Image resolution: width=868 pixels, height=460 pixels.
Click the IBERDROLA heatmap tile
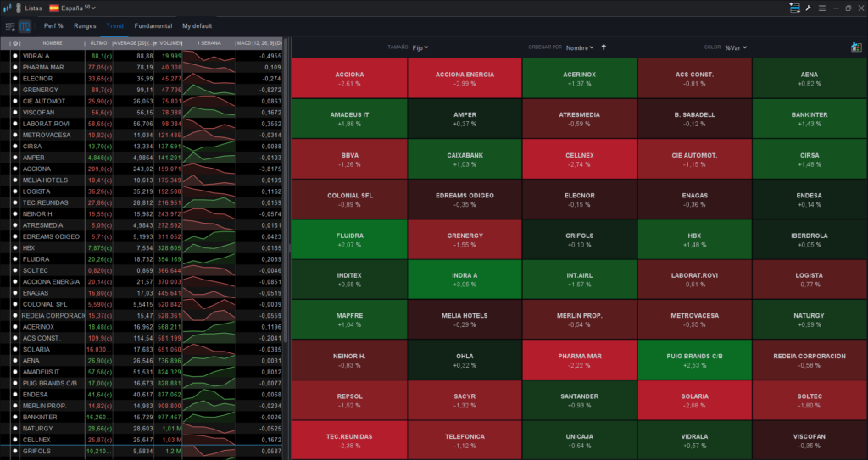click(x=810, y=240)
